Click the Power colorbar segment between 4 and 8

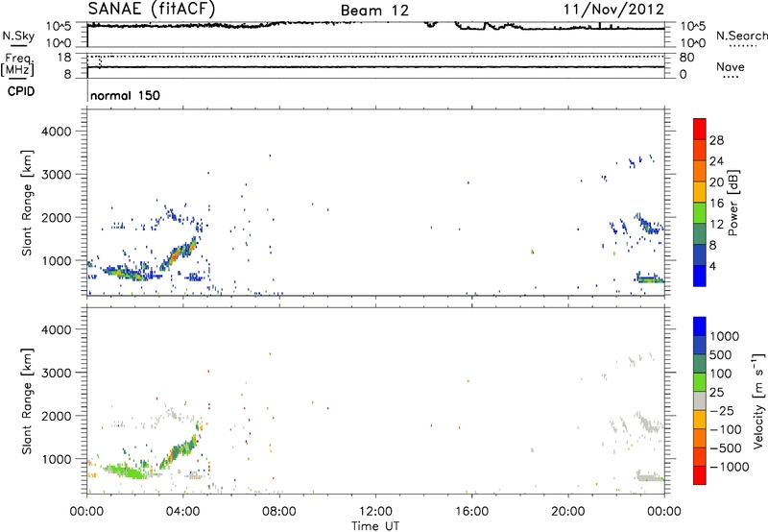(700, 254)
